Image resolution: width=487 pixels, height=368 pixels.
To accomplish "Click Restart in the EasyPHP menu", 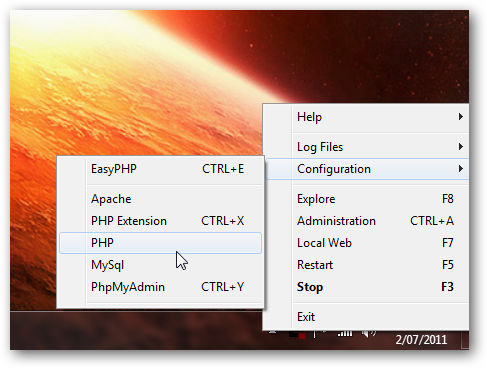I will (x=367, y=265).
